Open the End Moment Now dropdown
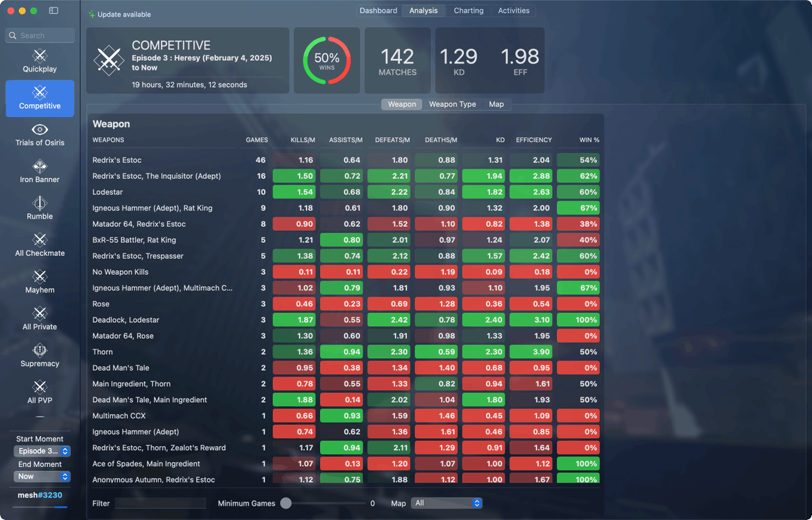 click(42, 476)
